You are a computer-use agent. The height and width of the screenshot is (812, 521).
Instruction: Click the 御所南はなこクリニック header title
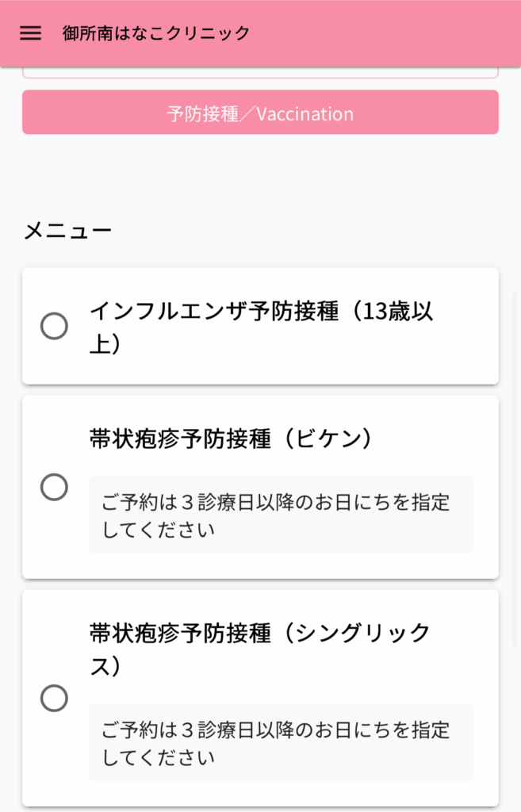click(x=156, y=33)
